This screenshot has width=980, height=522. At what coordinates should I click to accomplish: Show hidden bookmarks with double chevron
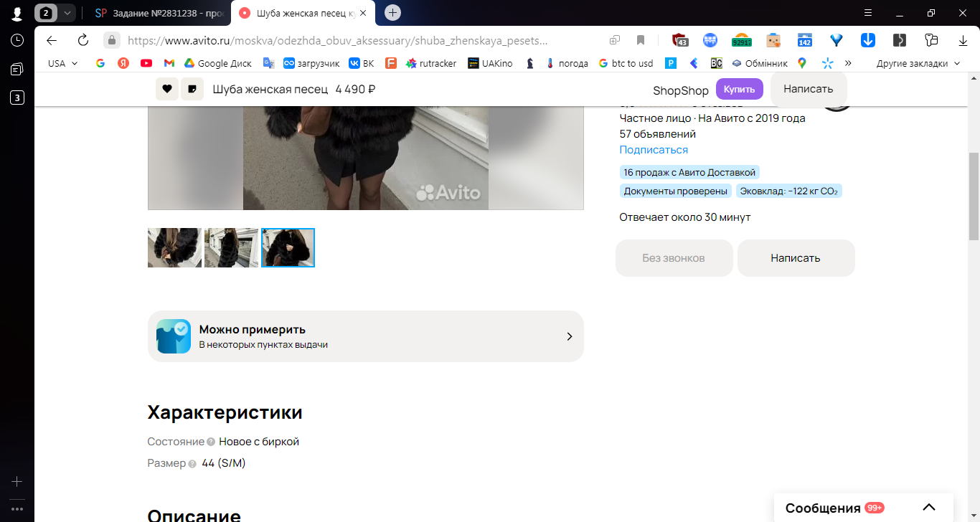pos(848,63)
